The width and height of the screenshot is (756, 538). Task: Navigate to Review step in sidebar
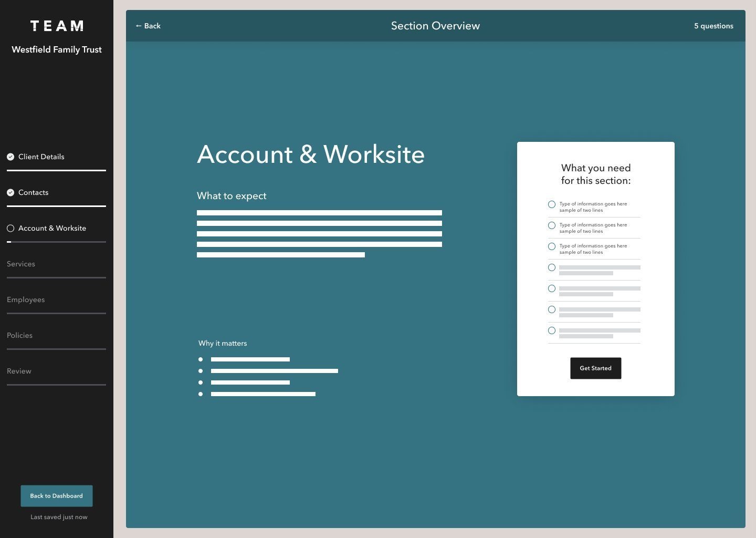[x=19, y=371]
